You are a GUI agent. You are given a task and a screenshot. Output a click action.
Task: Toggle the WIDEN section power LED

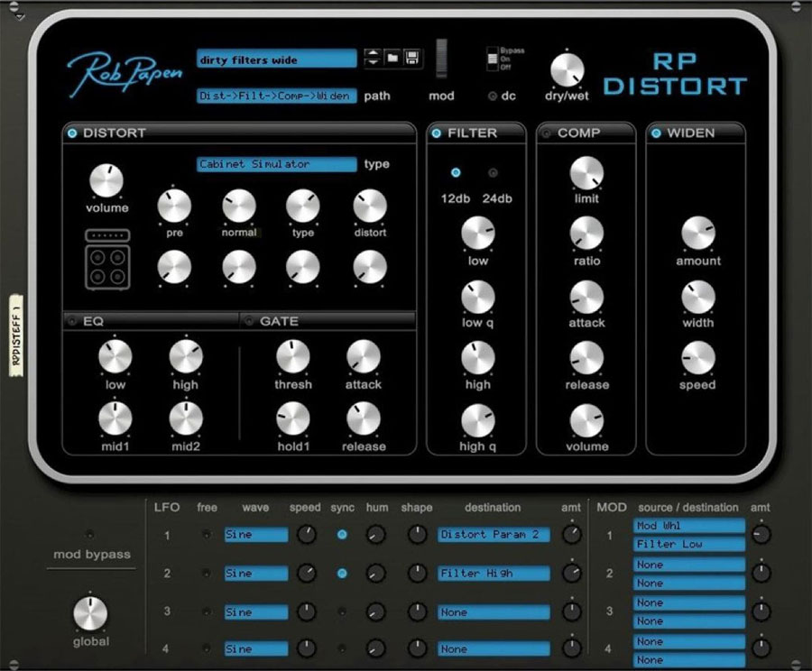point(656,133)
